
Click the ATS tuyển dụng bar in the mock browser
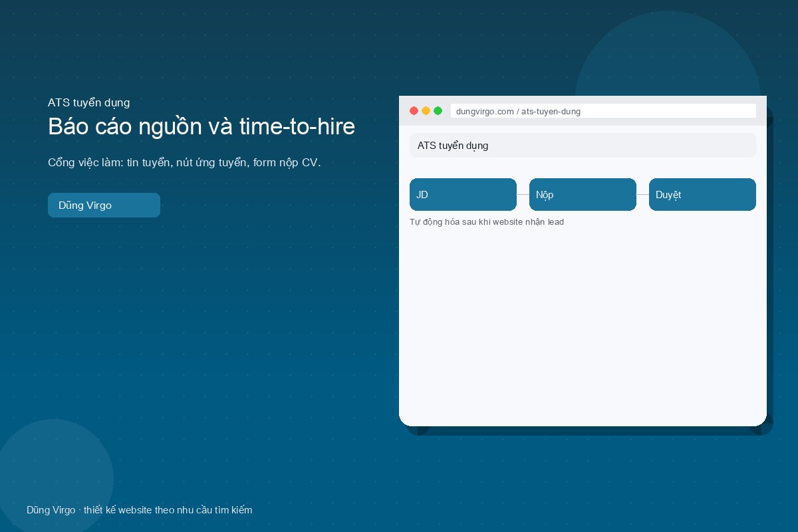click(x=583, y=146)
